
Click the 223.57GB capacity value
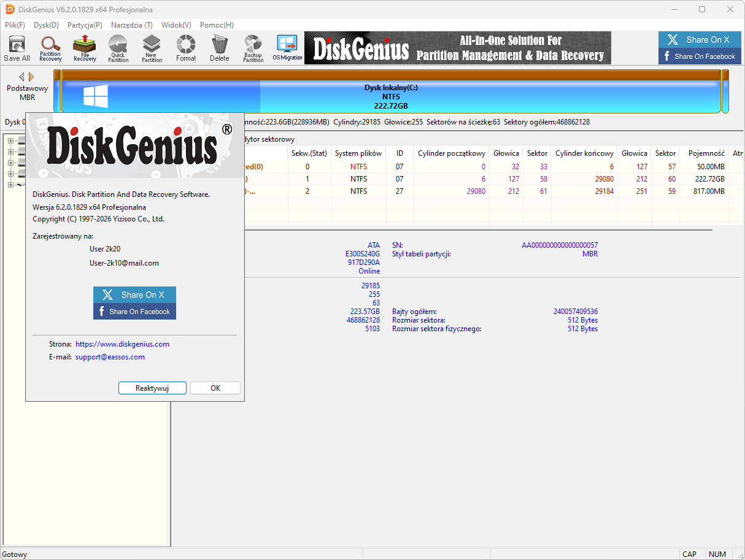pyautogui.click(x=365, y=312)
